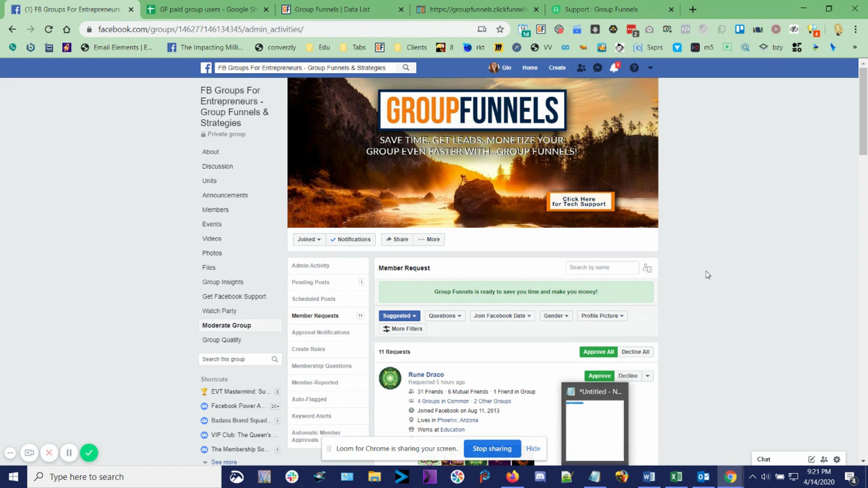Viewport: 868px width, 488px height.
Task: Click Stop sharing in the Loom banner
Action: tap(492, 449)
